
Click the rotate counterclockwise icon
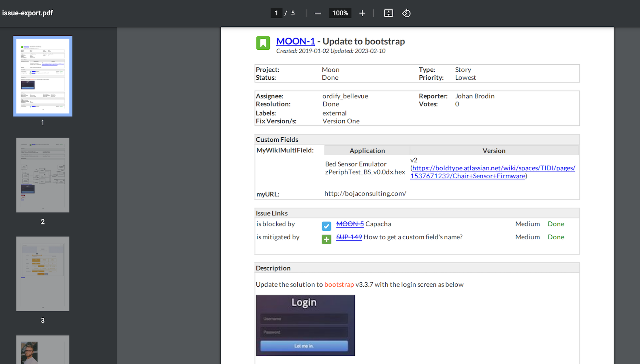pos(406,13)
